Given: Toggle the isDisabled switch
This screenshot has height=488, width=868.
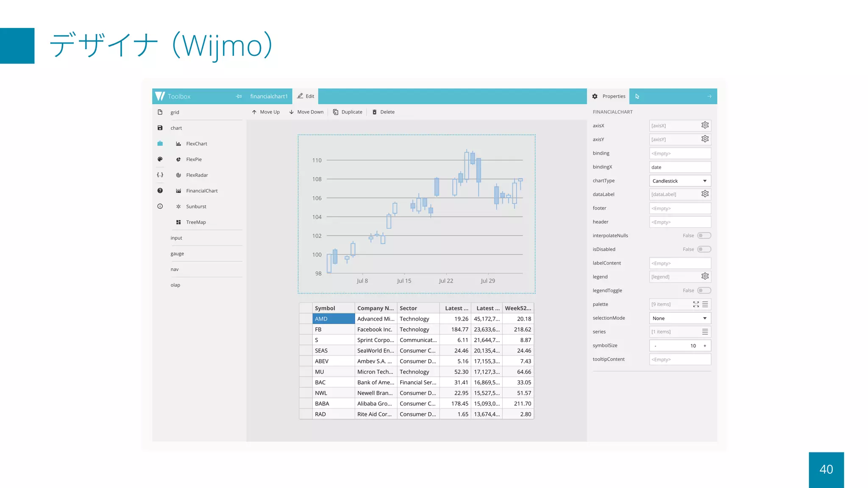Looking at the screenshot, I should (x=704, y=249).
